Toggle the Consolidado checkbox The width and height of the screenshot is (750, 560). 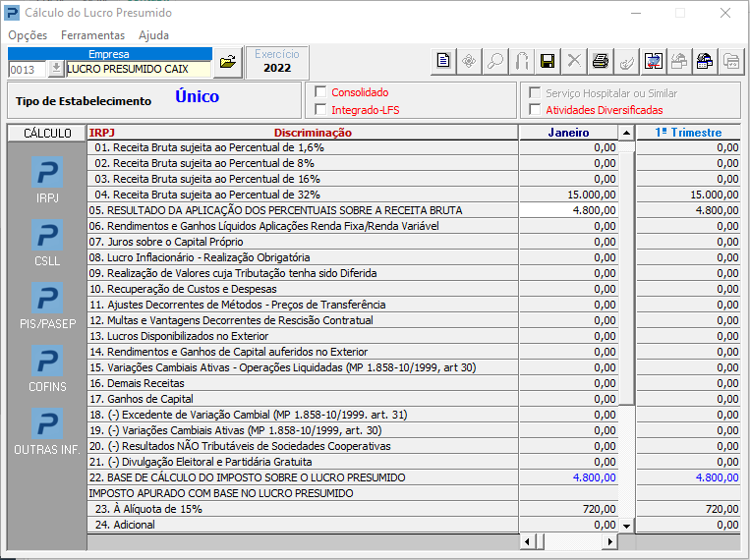point(320,91)
